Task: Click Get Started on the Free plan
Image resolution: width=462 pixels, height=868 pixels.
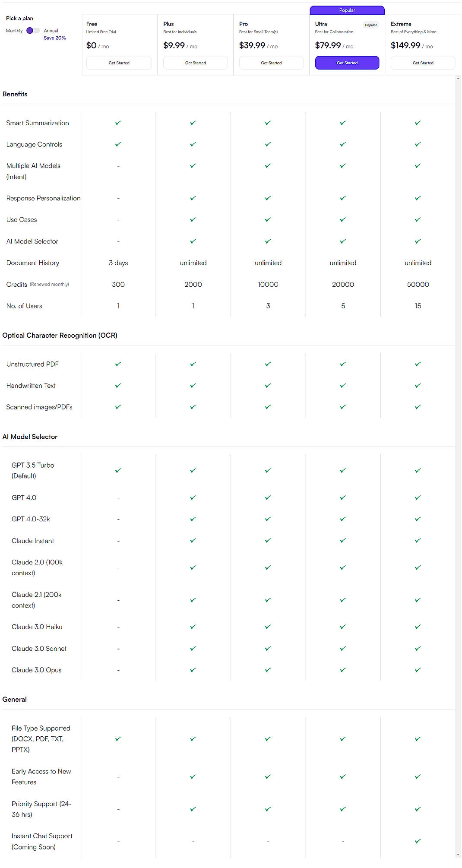Action: tap(119, 63)
